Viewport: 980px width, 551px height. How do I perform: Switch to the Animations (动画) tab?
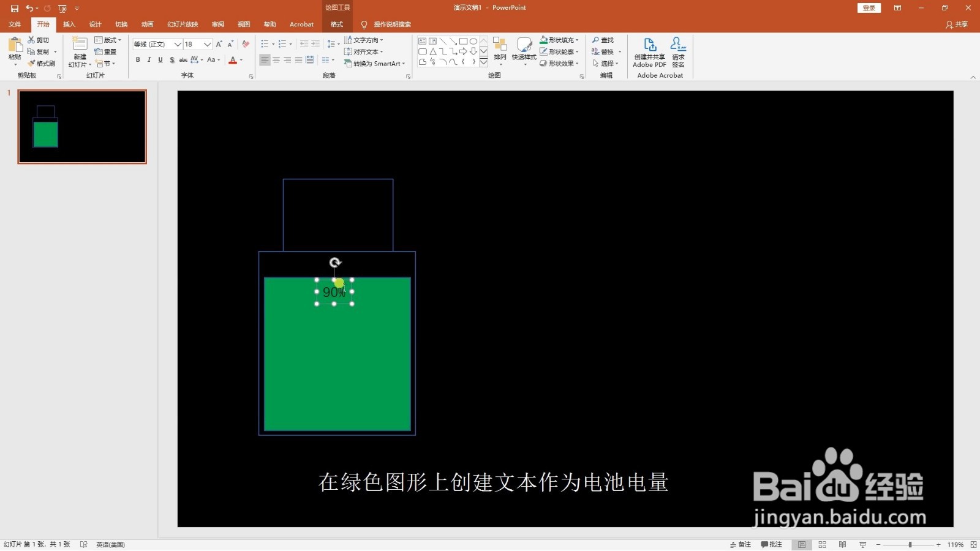[148, 24]
